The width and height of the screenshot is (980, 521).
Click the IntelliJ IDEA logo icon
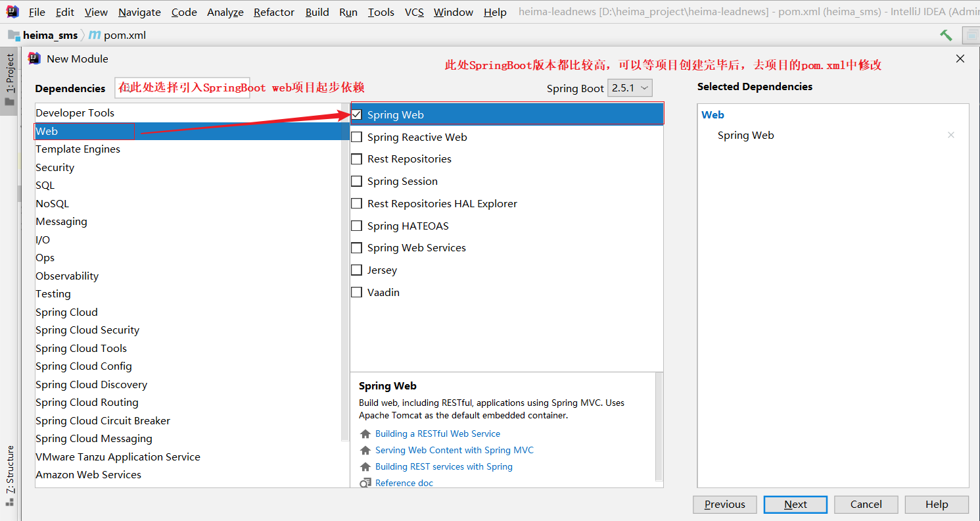[x=12, y=11]
